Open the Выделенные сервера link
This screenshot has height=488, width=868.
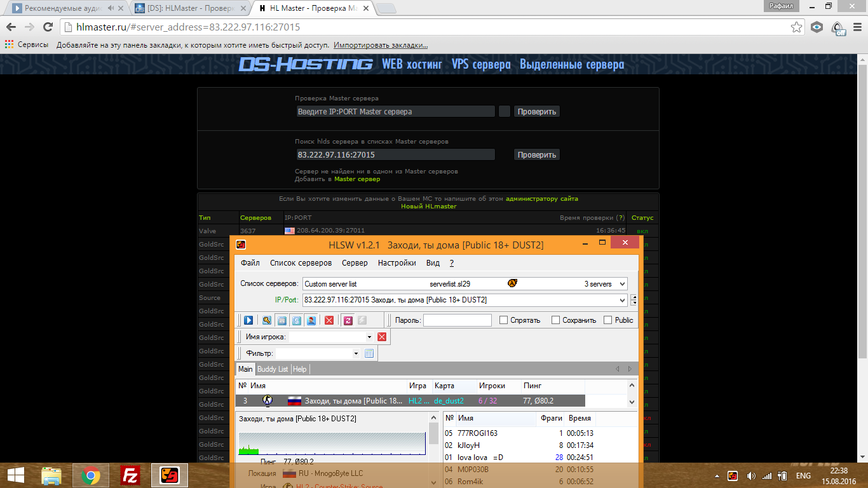[572, 64]
